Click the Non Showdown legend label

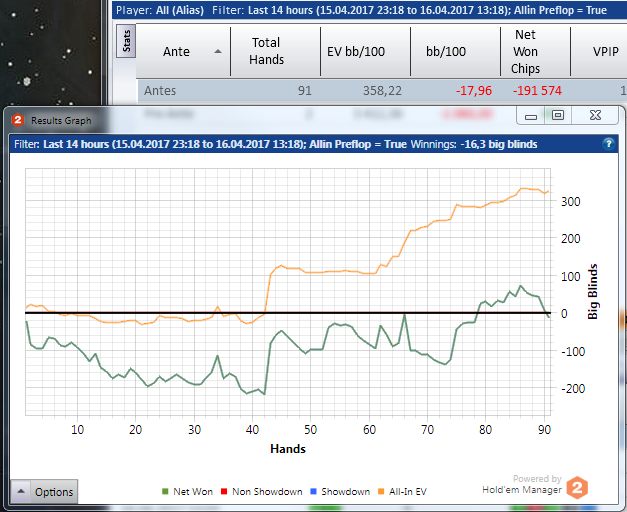tap(267, 492)
